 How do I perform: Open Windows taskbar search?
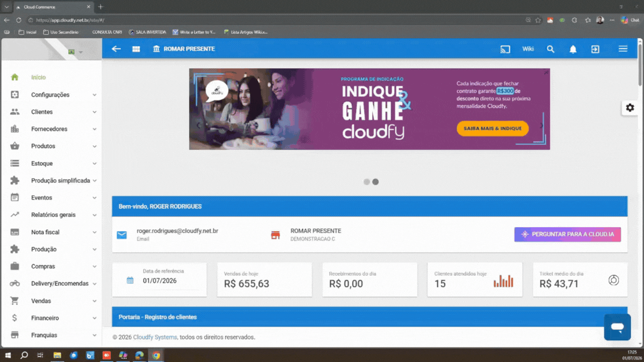click(24, 355)
